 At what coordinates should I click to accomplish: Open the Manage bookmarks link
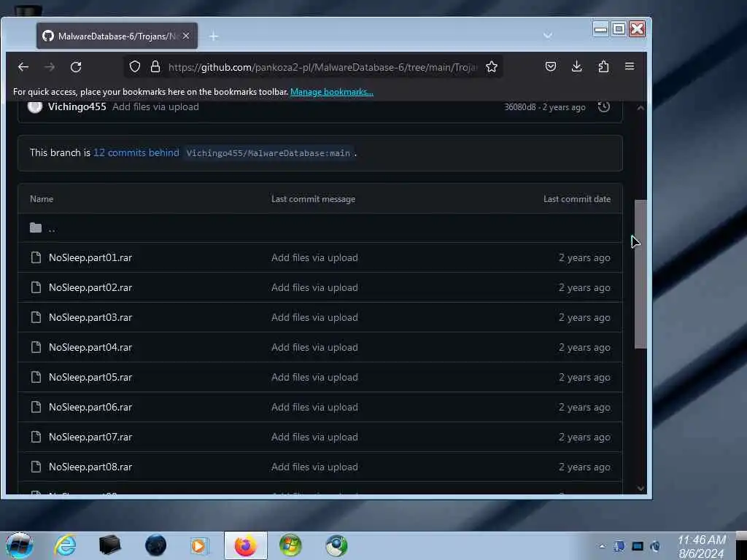pyautogui.click(x=332, y=92)
